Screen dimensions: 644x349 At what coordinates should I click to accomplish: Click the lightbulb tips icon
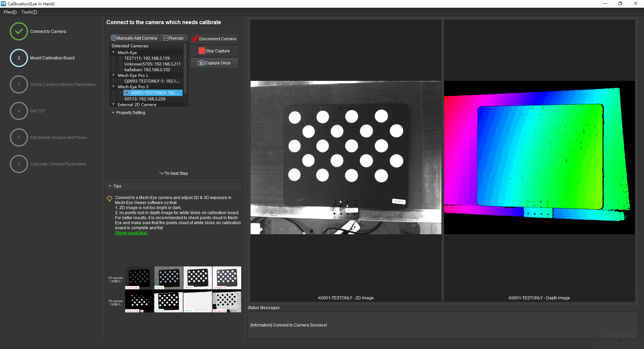tap(110, 198)
